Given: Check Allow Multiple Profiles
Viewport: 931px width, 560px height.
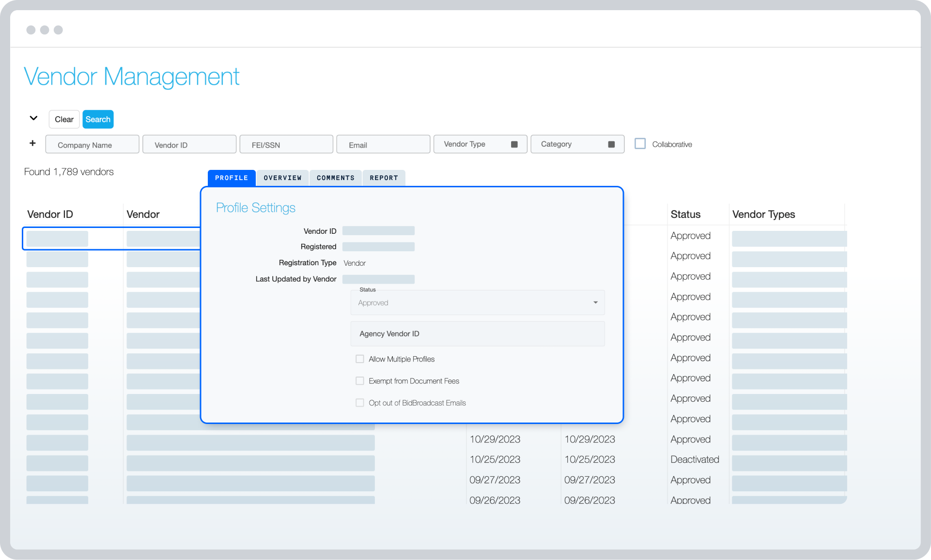Looking at the screenshot, I should coord(359,359).
